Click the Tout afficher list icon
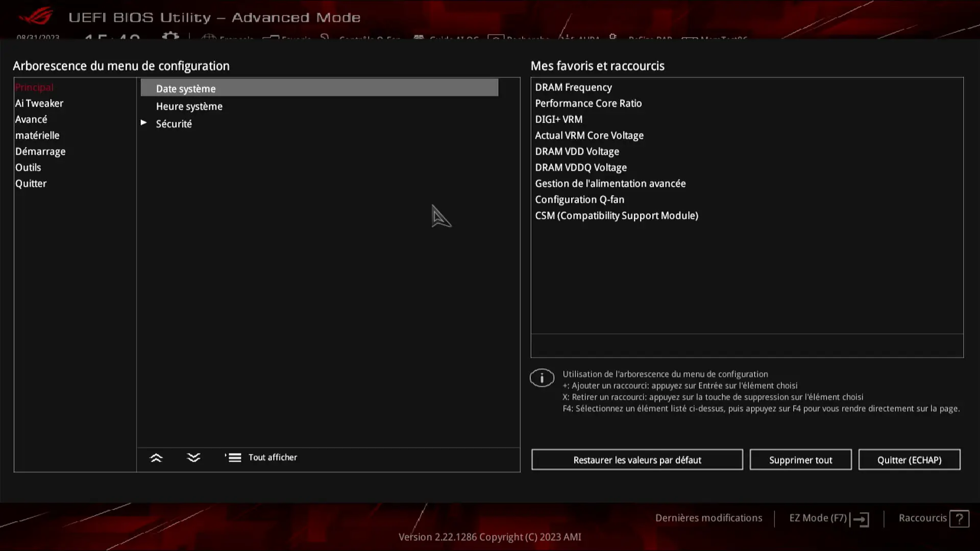 coord(233,458)
